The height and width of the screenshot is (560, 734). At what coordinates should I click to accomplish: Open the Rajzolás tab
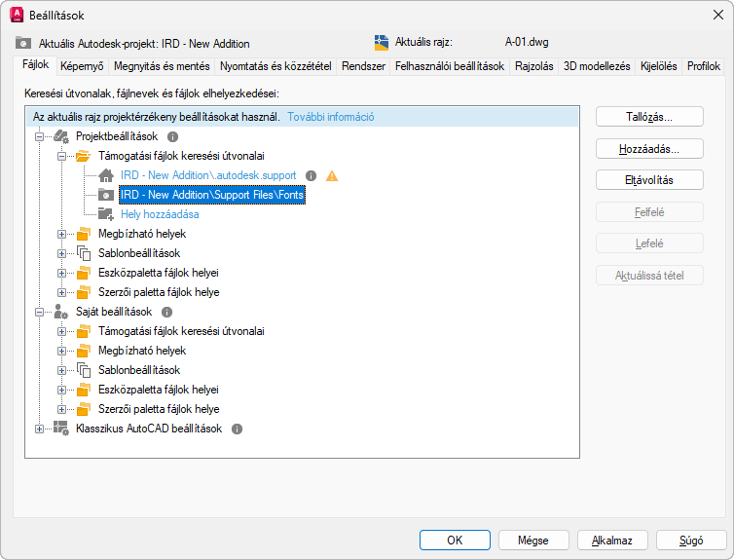(x=534, y=66)
